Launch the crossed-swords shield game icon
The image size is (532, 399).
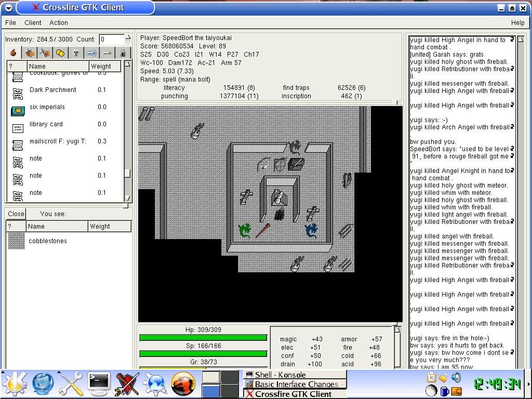pyautogui.click(x=127, y=384)
